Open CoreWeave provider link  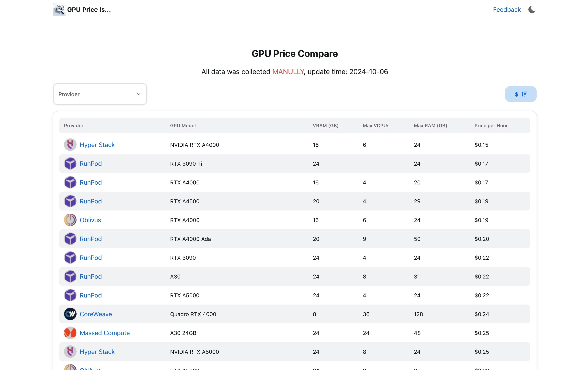click(x=96, y=314)
